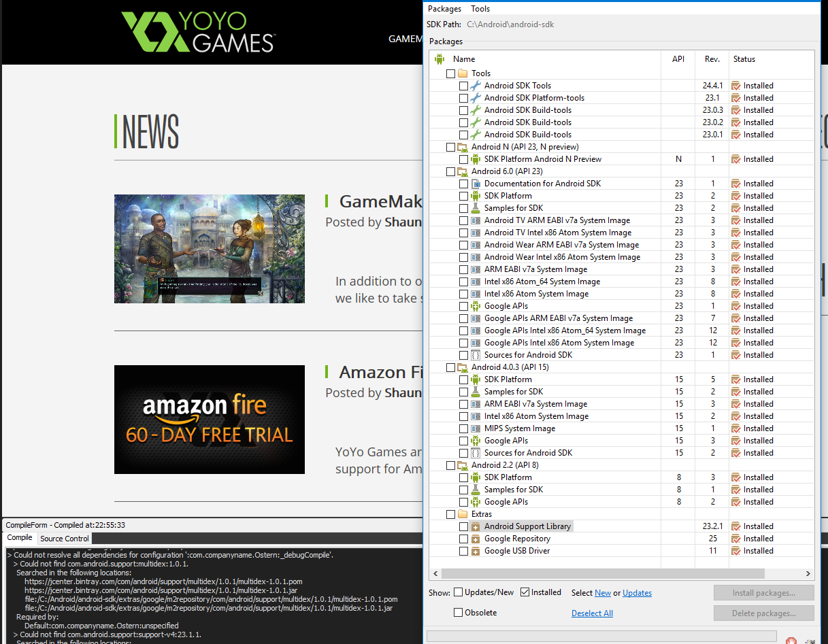Click the Google USB Driver package icon

click(476, 551)
